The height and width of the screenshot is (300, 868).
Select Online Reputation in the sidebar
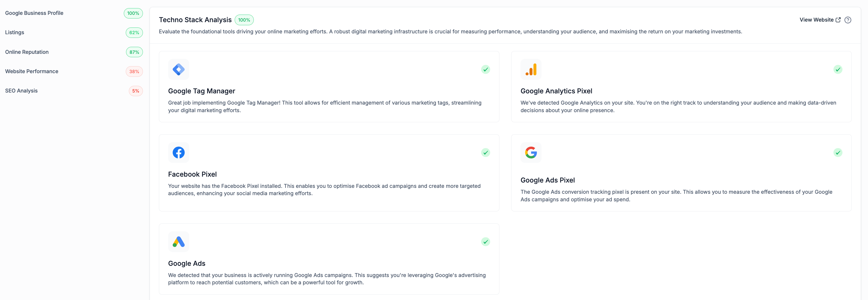27,52
